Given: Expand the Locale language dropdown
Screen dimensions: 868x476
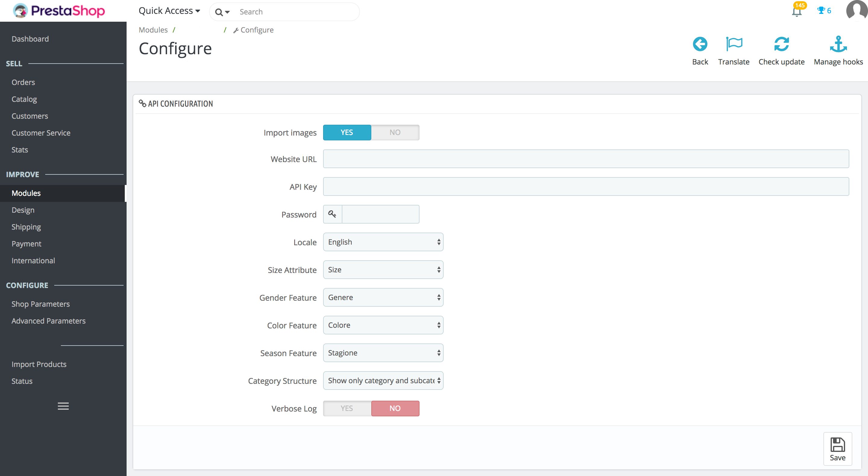Looking at the screenshot, I should click(x=383, y=242).
